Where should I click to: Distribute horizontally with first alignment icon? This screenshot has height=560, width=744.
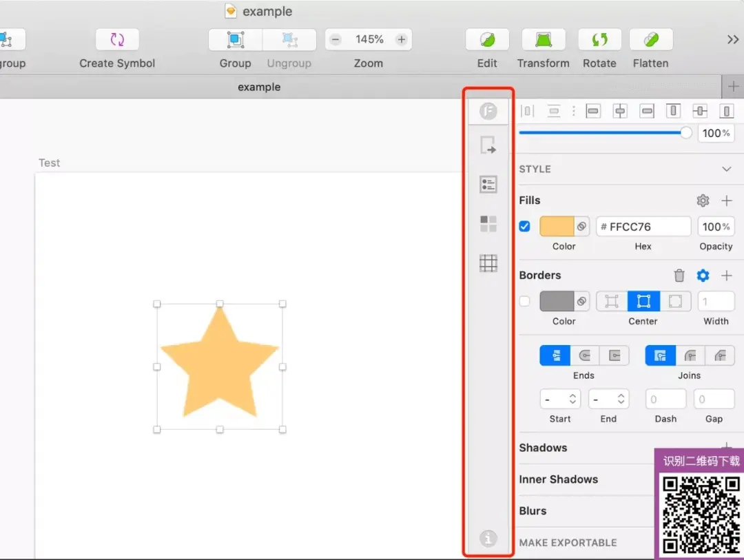click(527, 112)
